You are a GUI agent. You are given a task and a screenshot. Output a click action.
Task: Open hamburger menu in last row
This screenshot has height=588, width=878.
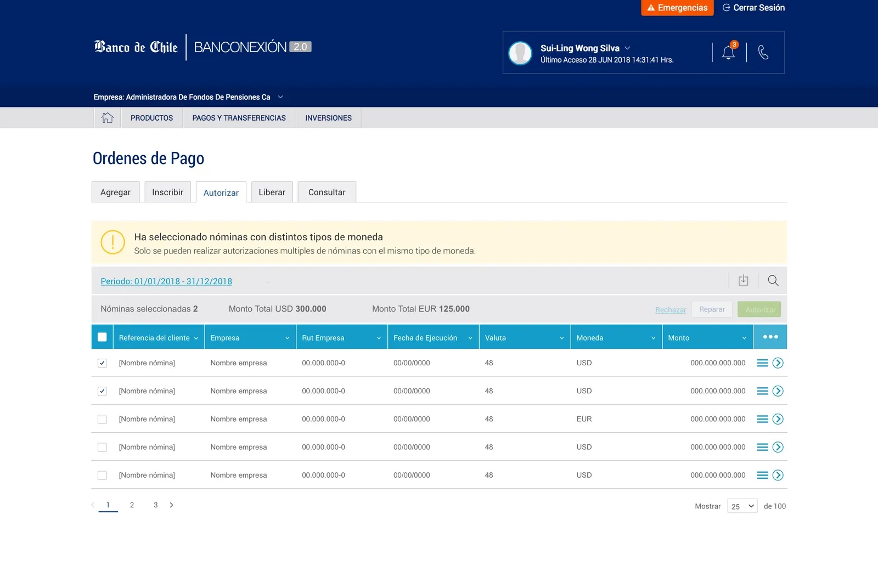pyautogui.click(x=763, y=475)
